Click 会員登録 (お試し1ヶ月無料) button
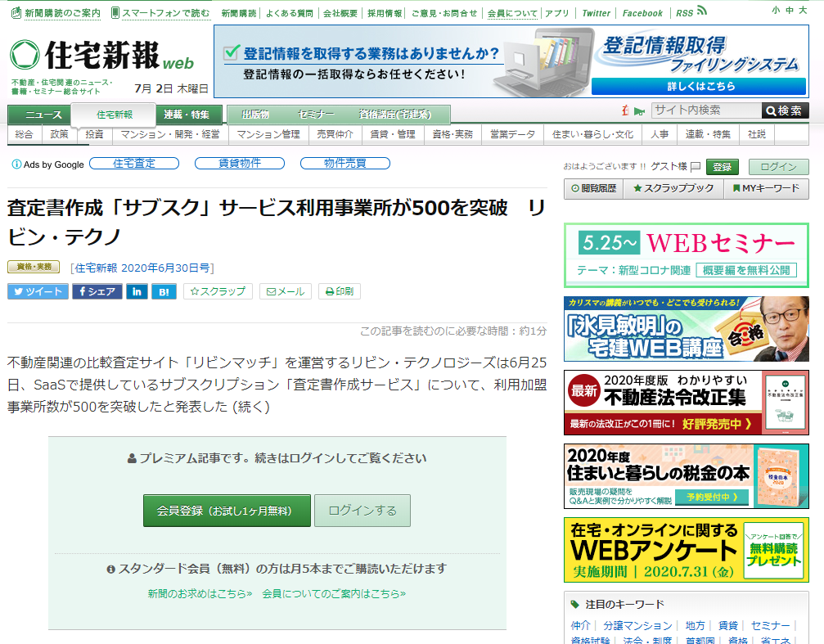 [227, 511]
